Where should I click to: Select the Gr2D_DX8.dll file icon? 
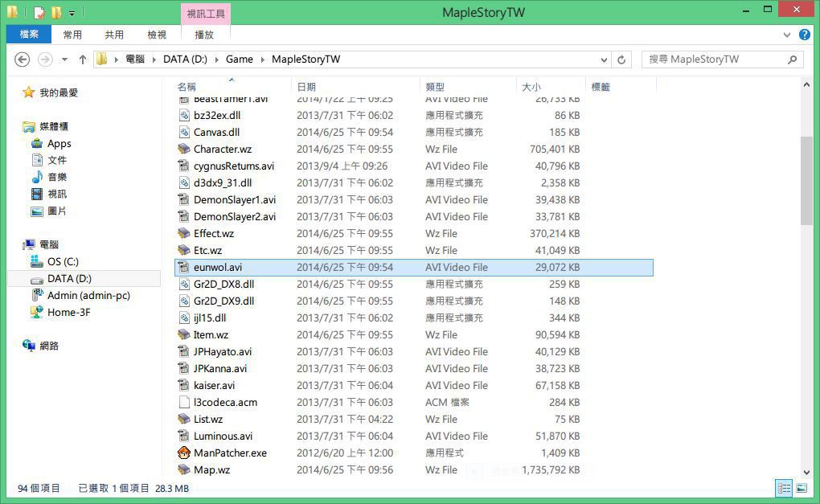click(184, 285)
